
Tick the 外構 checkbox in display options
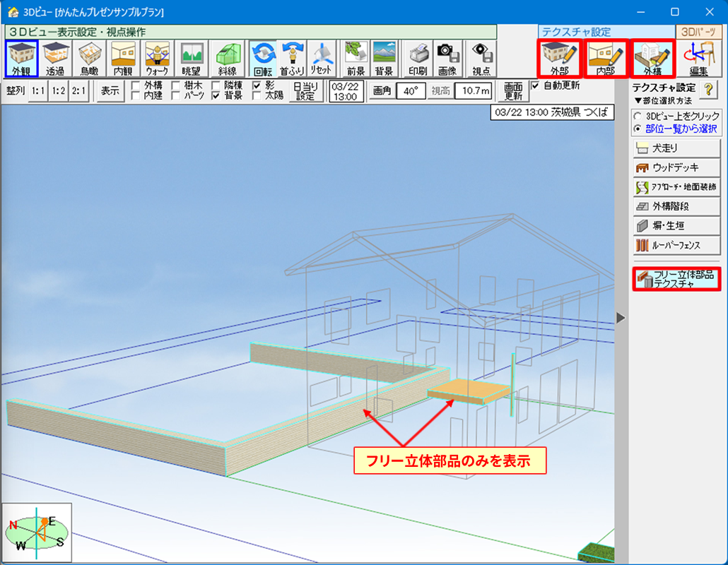pos(136,85)
